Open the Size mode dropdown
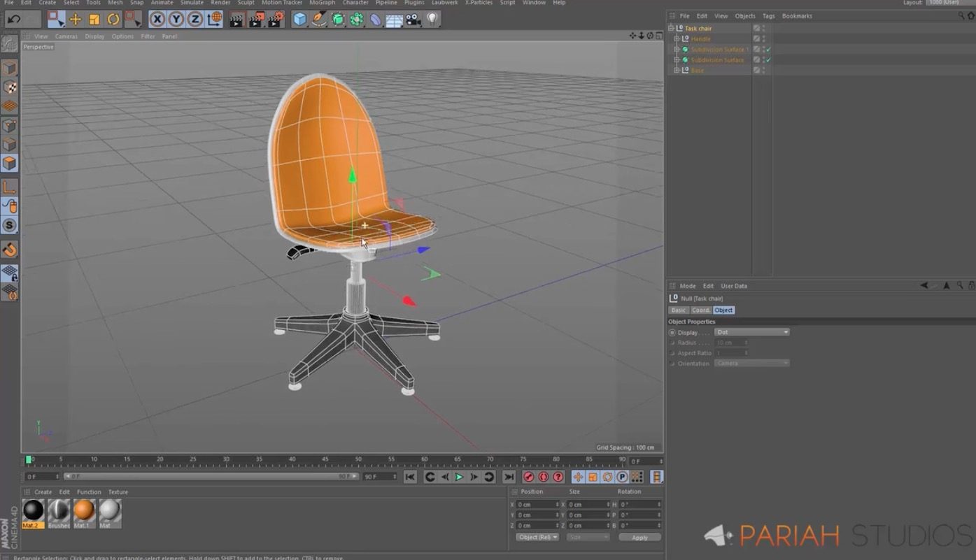976x560 pixels. pyautogui.click(x=588, y=537)
